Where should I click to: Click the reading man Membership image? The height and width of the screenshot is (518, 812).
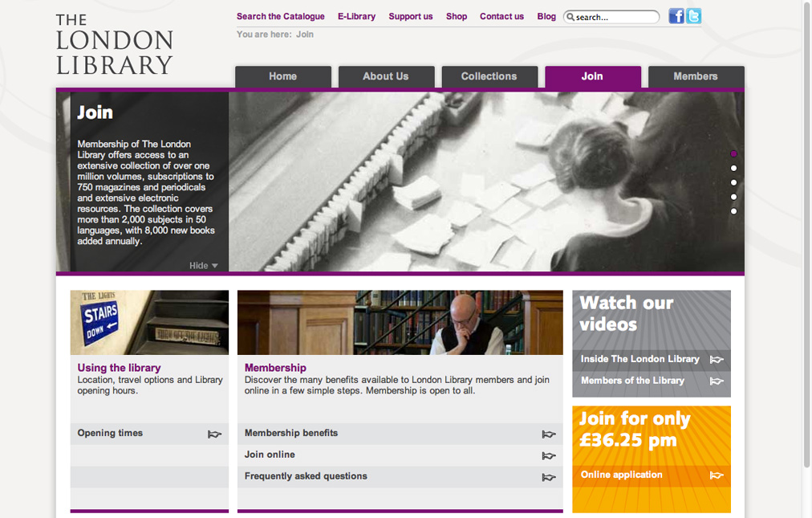(400, 323)
